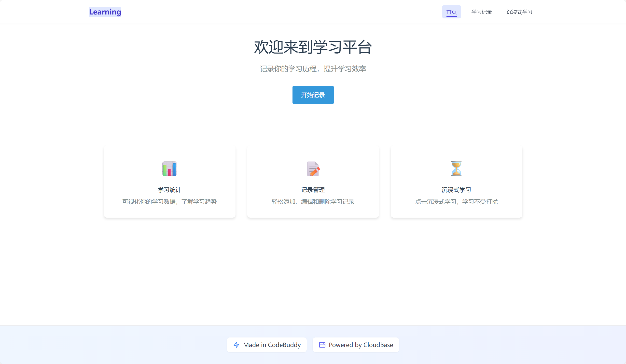The height and width of the screenshot is (364, 626).
Task: Click the 欢迎来到学习平台 heading
Action: coord(313,47)
